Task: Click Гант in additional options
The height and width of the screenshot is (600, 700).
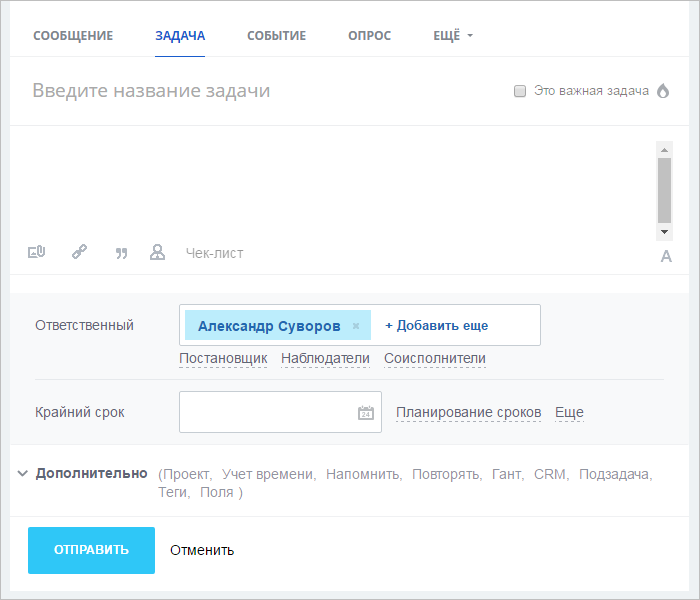Action: click(508, 474)
